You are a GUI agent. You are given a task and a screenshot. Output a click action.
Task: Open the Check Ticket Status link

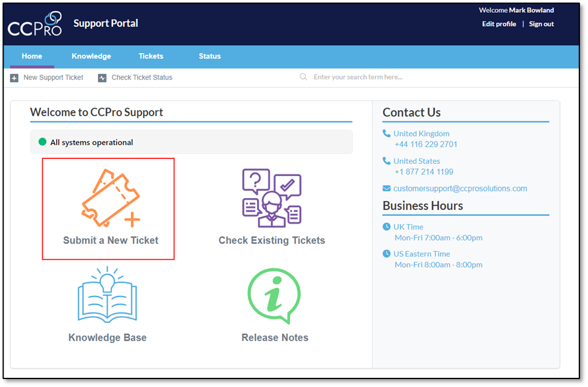[x=142, y=78]
